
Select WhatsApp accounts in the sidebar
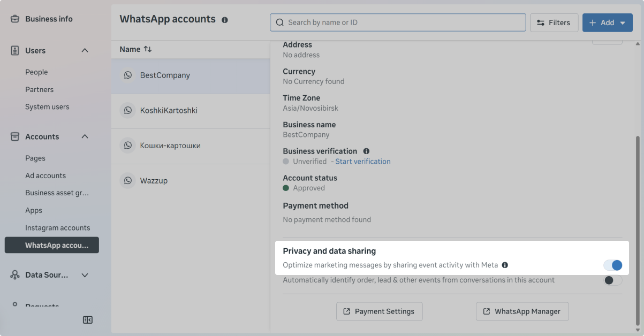click(x=52, y=245)
